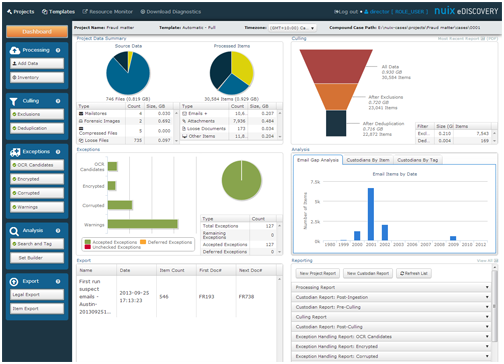Open the Templates menu
Viewport: 504px width, 364px height.
pyautogui.click(x=58, y=12)
